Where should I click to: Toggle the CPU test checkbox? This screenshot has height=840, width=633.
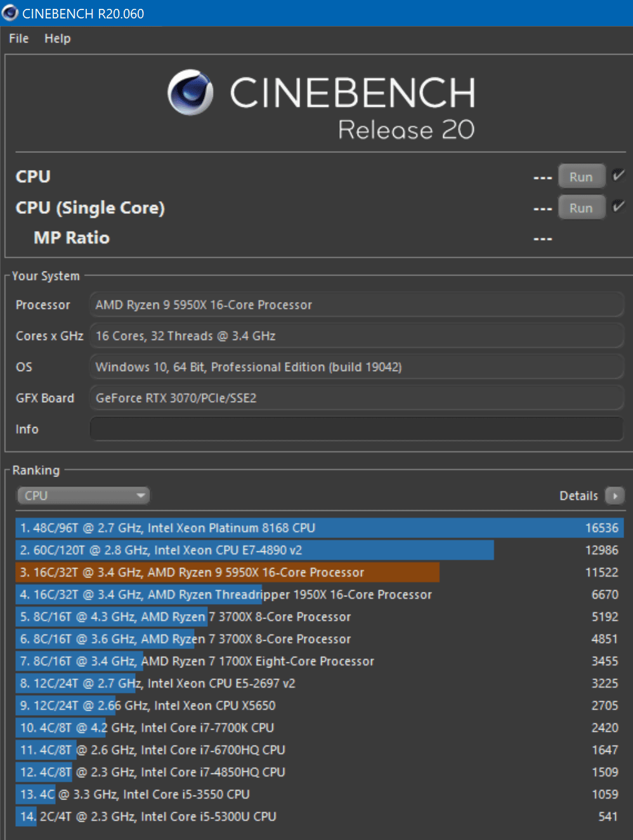[x=618, y=176]
